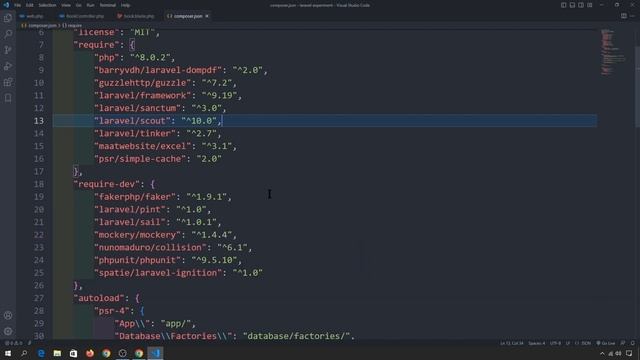Click the VS Code logo in title bar
The image size is (640, 360).
[x=6, y=5]
